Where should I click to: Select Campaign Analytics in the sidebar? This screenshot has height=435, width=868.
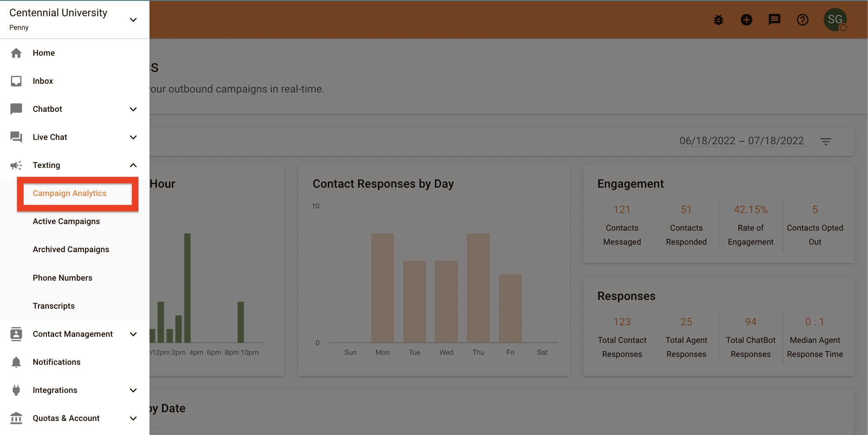click(69, 193)
